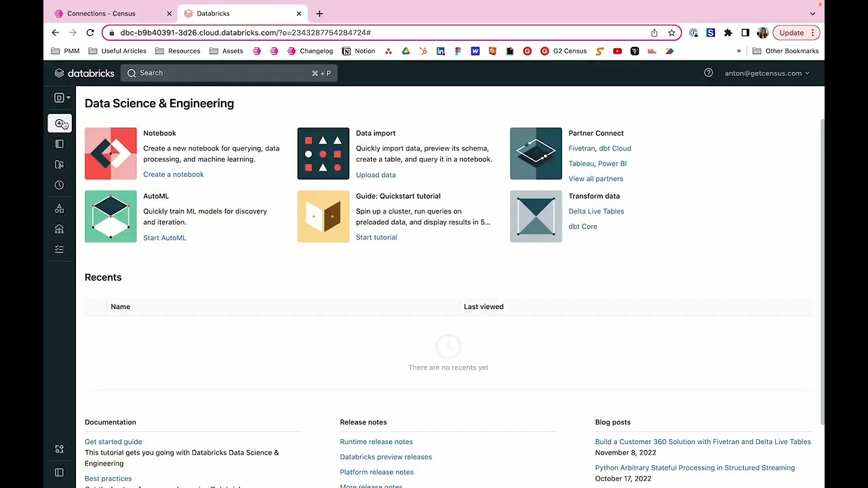Image resolution: width=868 pixels, height=488 pixels.
Task: Open the Fivetran partner link
Action: coord(581,148)
